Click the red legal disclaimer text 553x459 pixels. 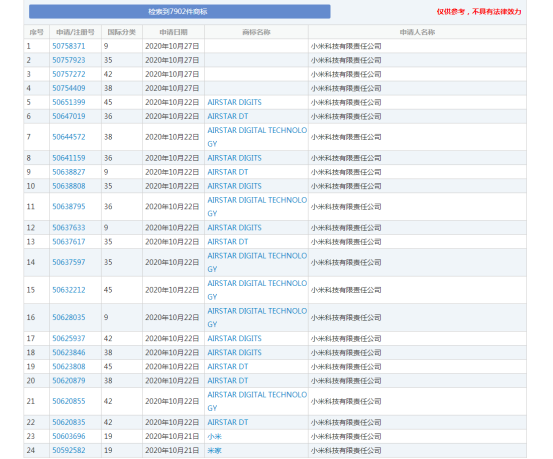(x=479, y=12)
